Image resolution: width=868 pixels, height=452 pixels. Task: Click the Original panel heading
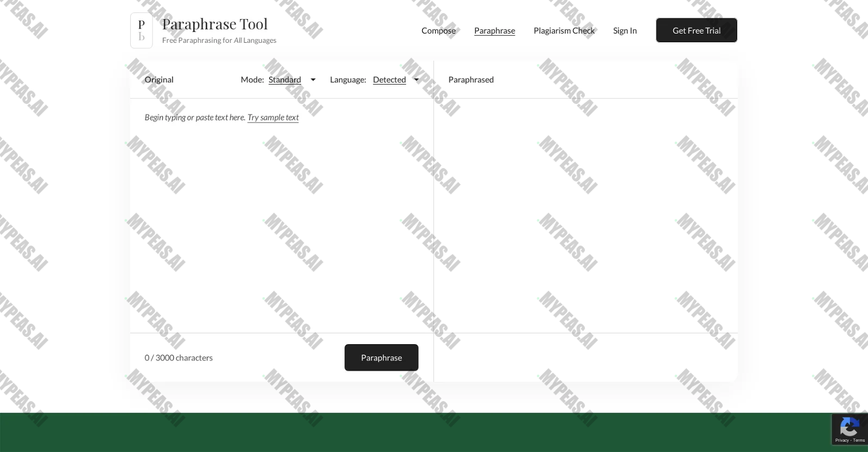point(159,80)
